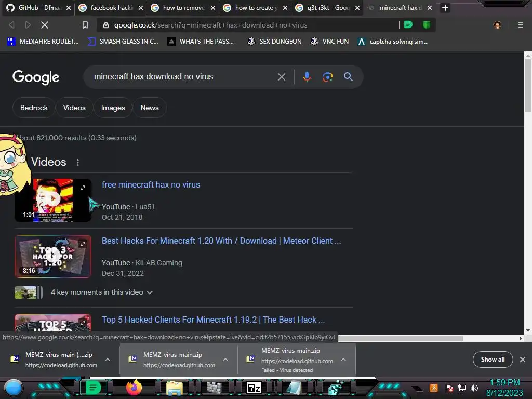Expand options for second MEMZ-virus-main.zip download
The height and width of the screenshot is (399, 532).
coord(225,360)
